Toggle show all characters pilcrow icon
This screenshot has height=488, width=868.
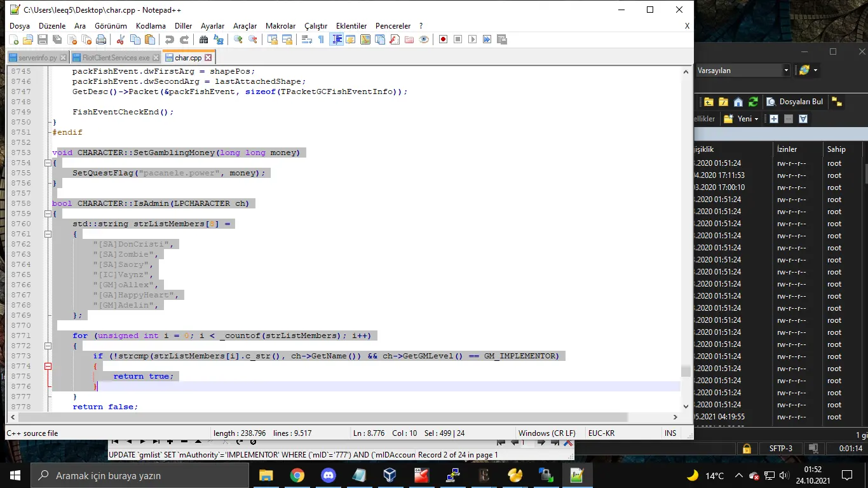pyautogui.click(x=321, y=39)
